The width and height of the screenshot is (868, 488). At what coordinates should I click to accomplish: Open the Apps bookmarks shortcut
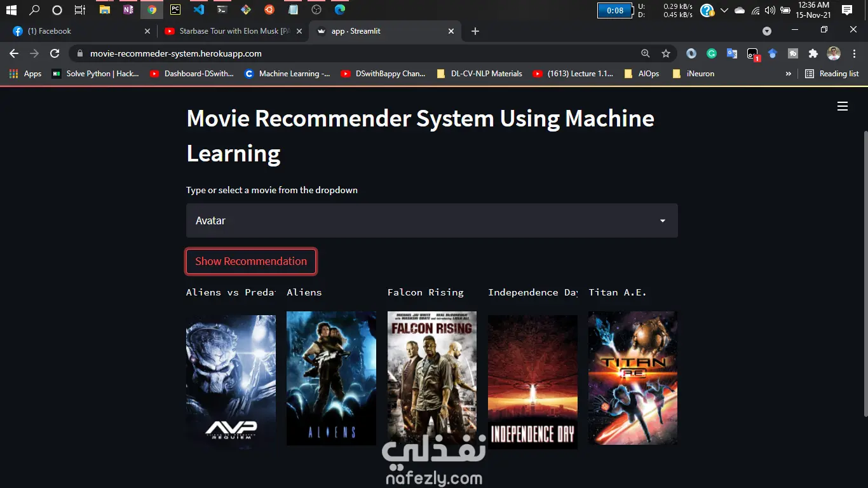click(25, 74)
